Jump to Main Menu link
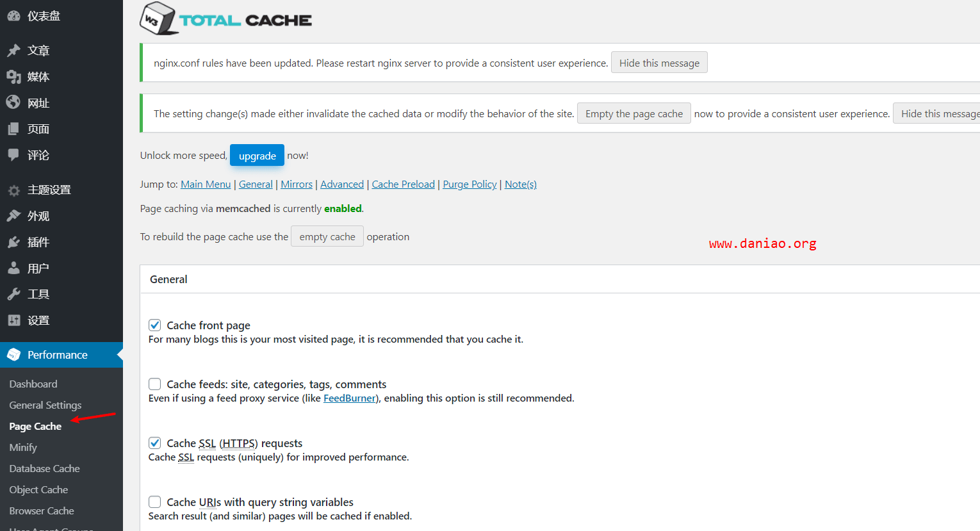This screenshot has width=980, height=531. tap(206, 184)
